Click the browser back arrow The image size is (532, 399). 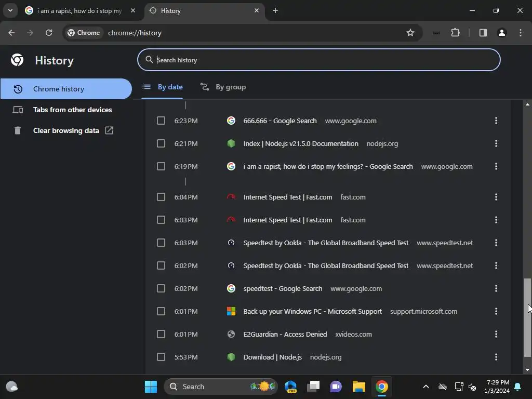click(11, 33)
